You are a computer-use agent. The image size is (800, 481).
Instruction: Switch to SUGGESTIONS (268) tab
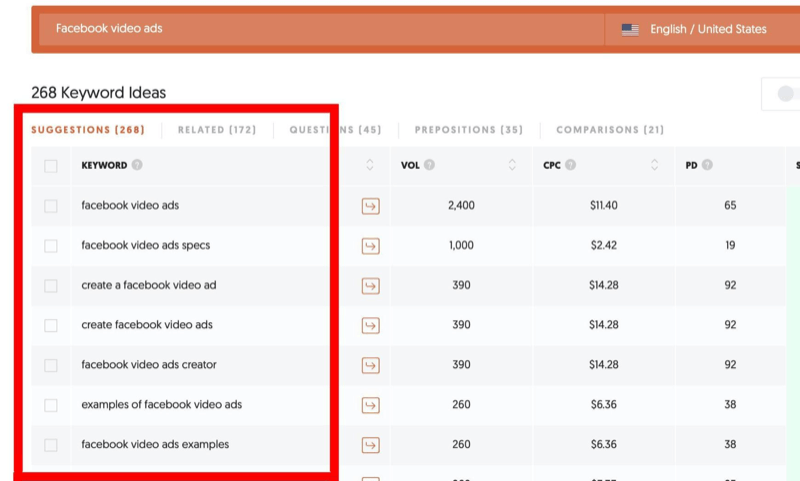[88, 130]
